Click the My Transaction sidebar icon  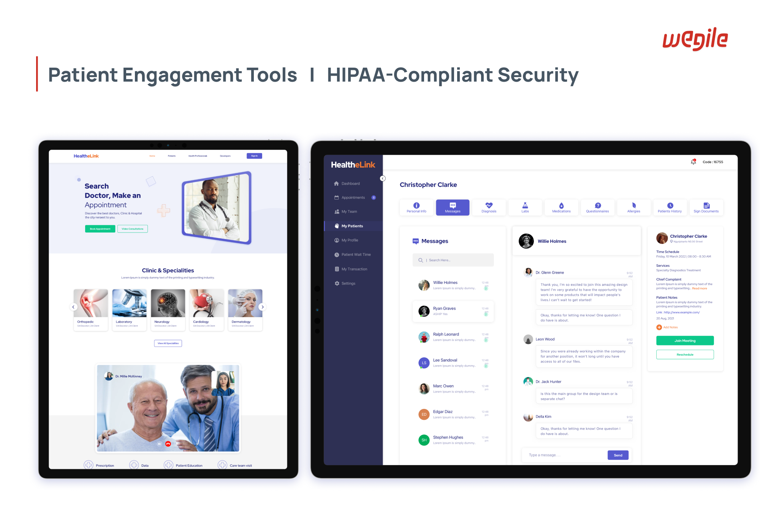[x=337, y=269]
